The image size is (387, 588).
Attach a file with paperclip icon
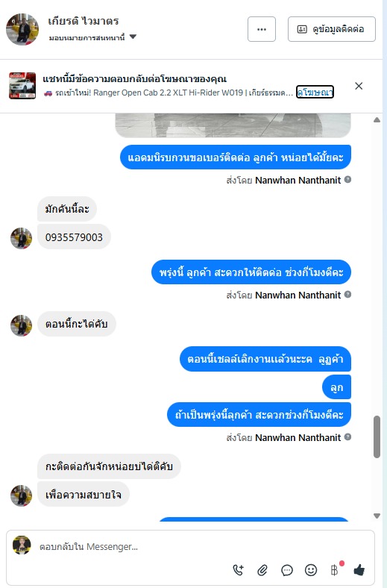click(x=262, y=570)
